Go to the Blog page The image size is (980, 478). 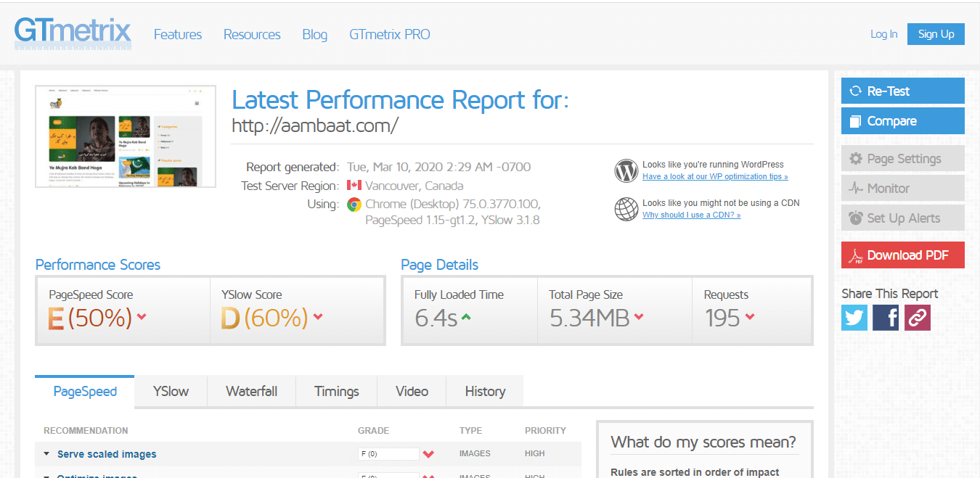[314, 34]
